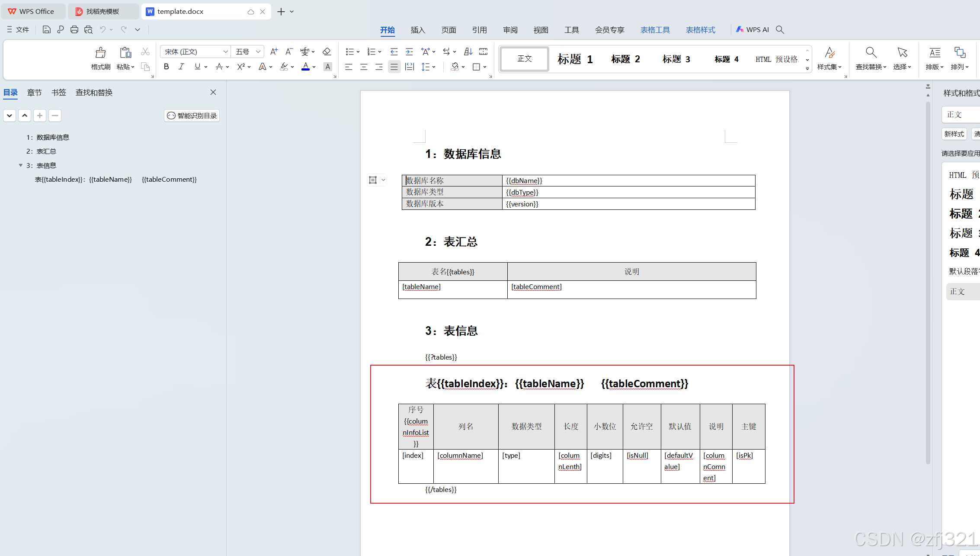Click the font color swatch icon
Viewport: 980px width, 556px height.
click(305, 67)
